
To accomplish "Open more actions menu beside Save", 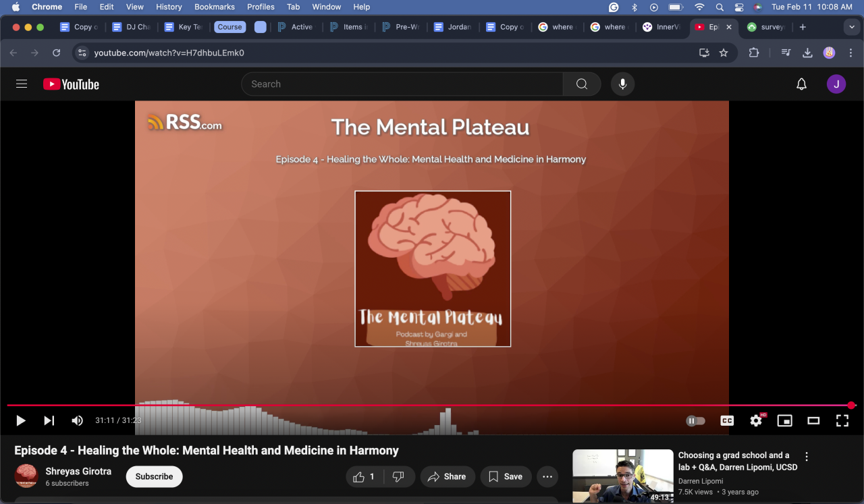I will (547, 476).
